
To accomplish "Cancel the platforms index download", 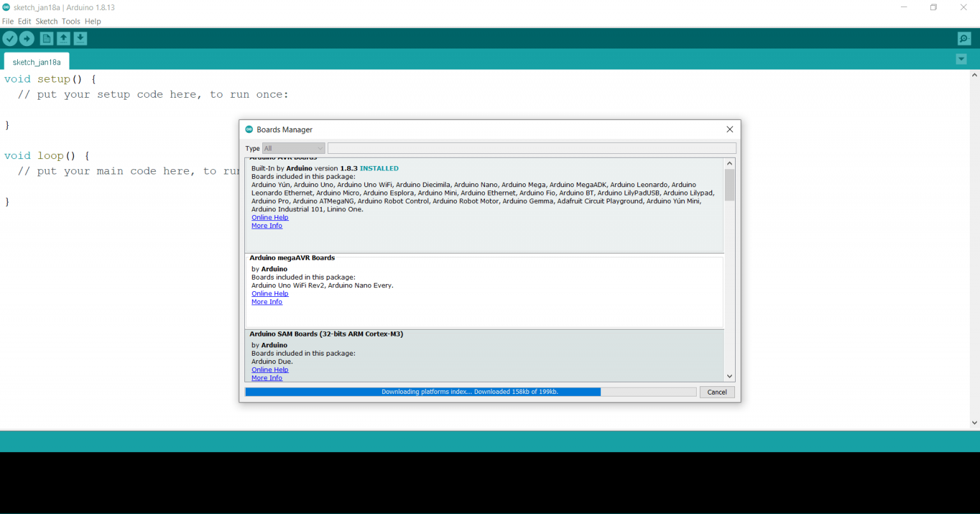I will tap(716, 392).
